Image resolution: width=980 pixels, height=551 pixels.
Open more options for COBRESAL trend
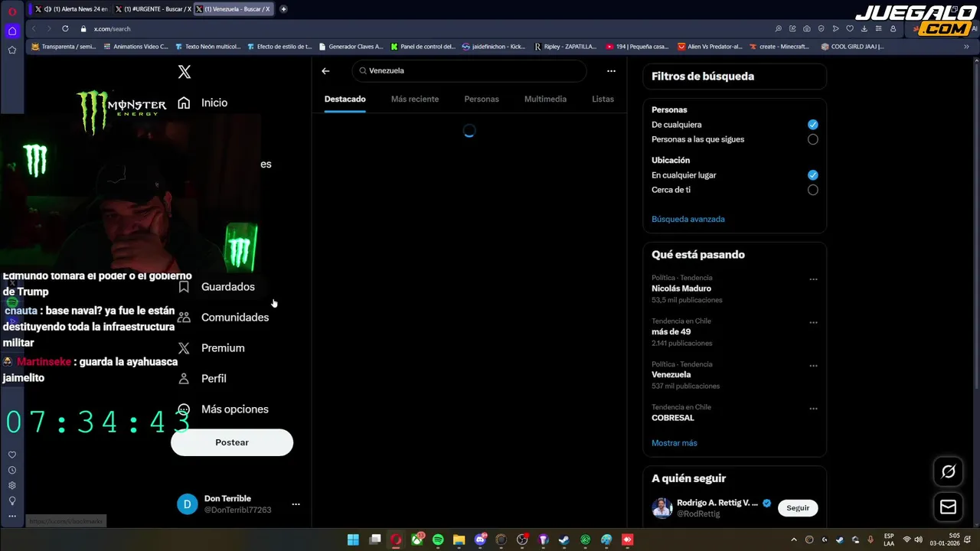coord(813,409)
